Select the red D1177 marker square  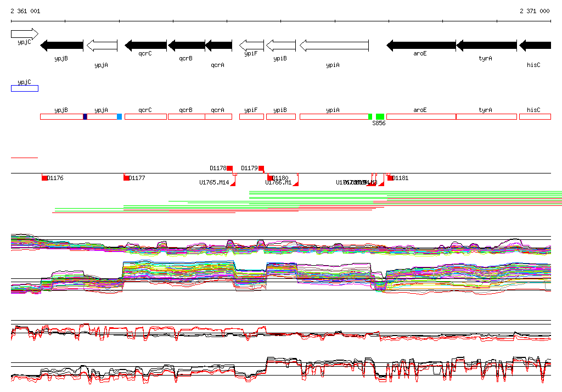click(126, 178)
